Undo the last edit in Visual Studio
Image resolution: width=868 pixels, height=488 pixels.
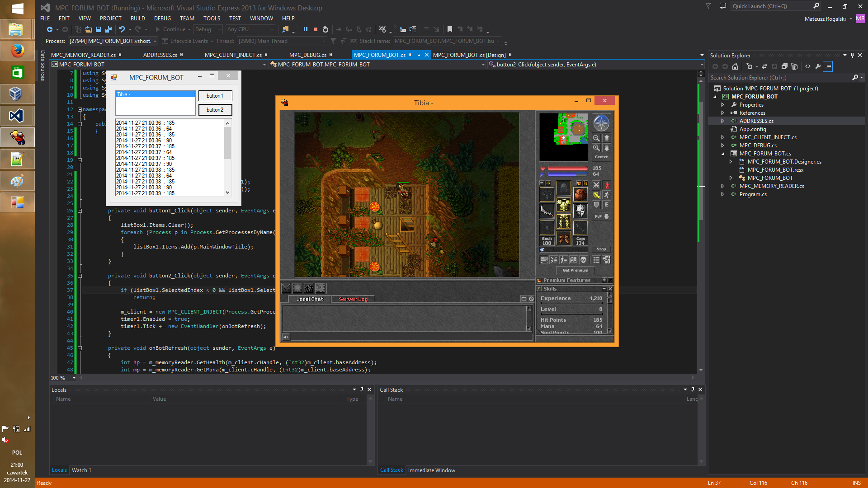(122, 29)
